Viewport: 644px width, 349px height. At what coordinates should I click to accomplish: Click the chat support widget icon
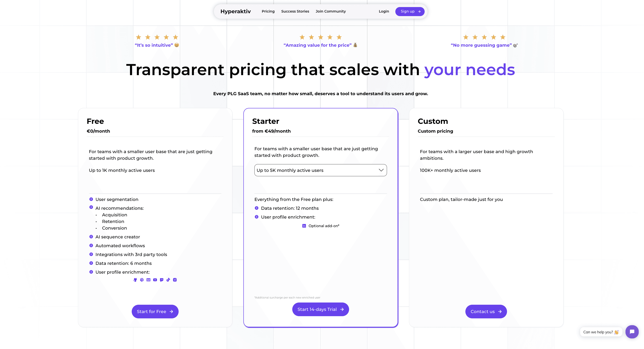[x=631, y=331]
